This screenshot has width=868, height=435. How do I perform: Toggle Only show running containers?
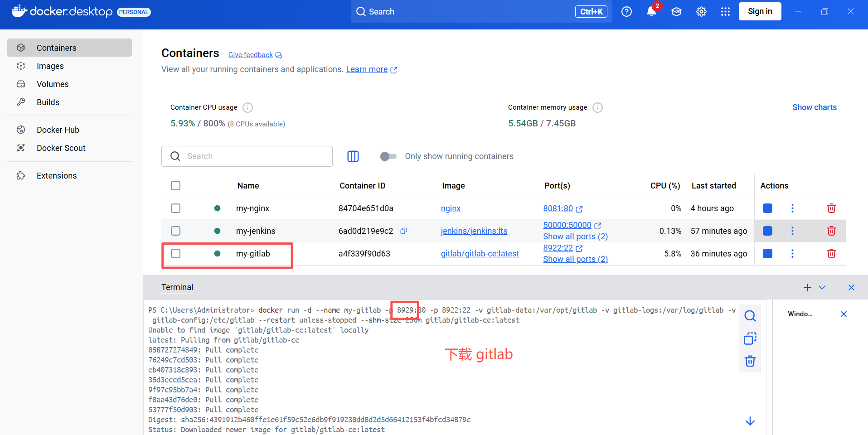pyautogui.click(x=388, y=156)
